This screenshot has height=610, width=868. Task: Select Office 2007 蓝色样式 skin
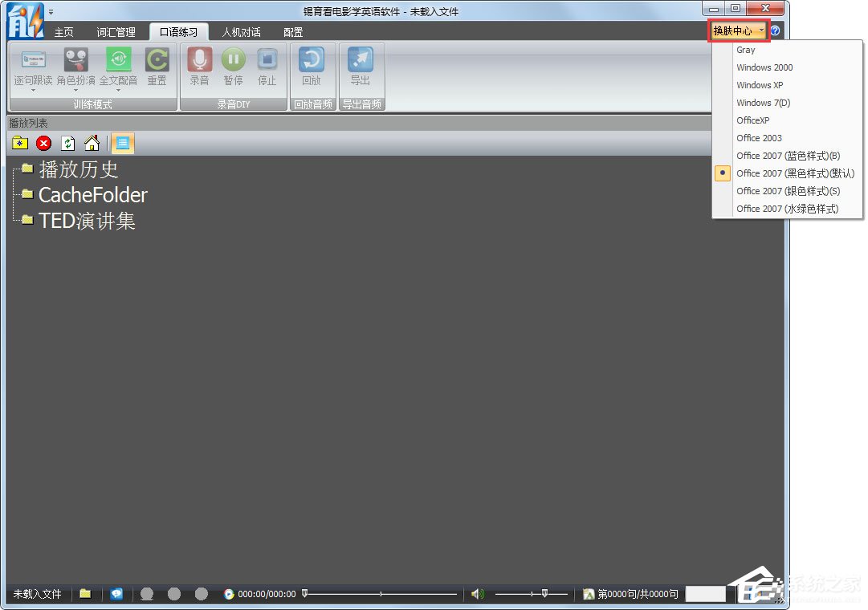(x=787, y=156)
